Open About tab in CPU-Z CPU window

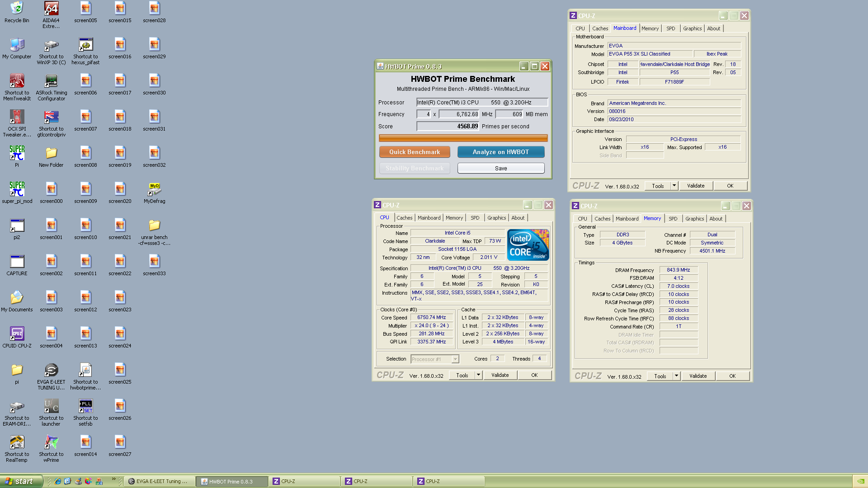point(518,218)
